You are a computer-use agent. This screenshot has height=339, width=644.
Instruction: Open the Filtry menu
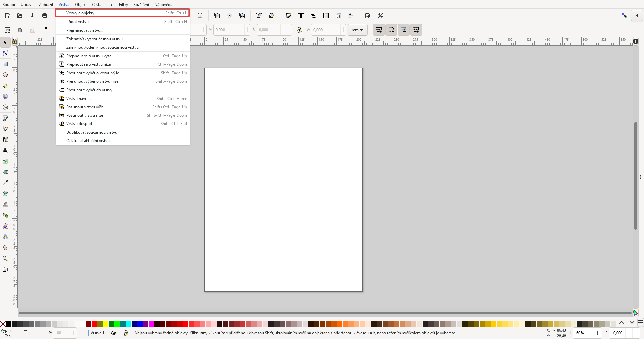[123, 4]
